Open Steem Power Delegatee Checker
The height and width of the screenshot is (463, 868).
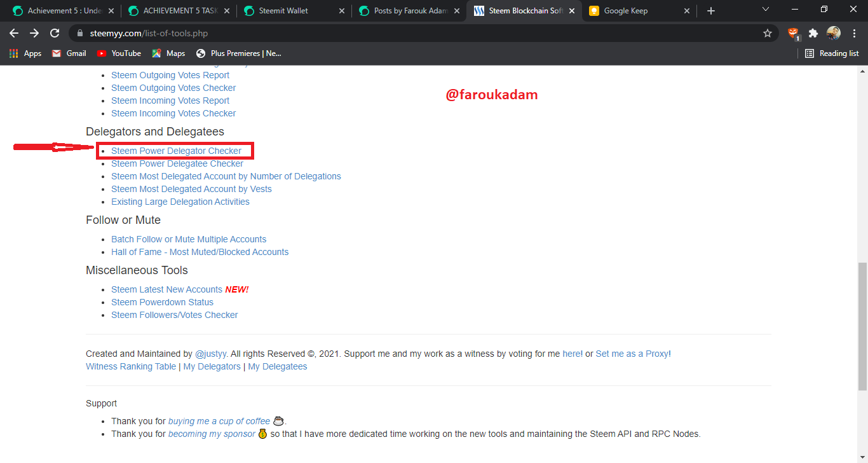coord(177,163)
